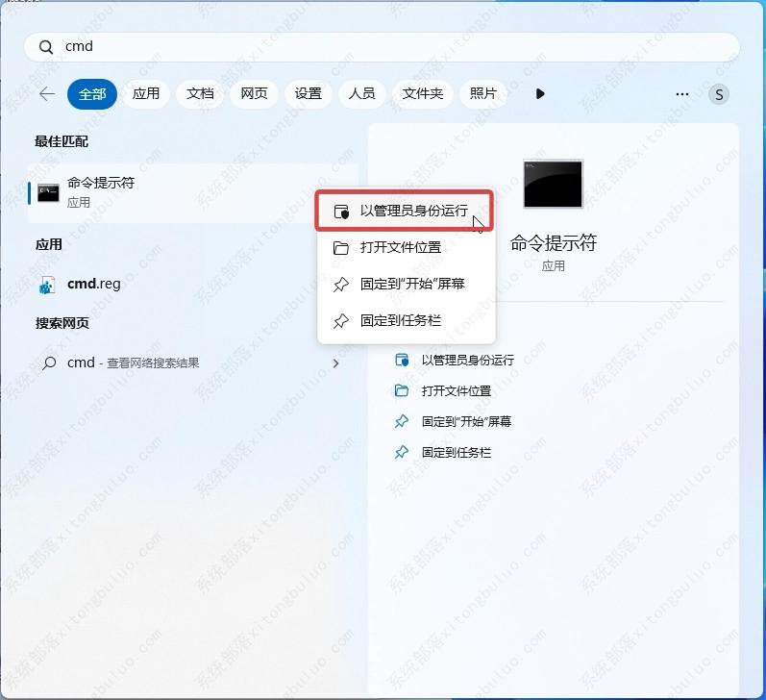This screenshot has height=700, width=766.
Task: Click the search input field containing cmd
Action: 384,47
